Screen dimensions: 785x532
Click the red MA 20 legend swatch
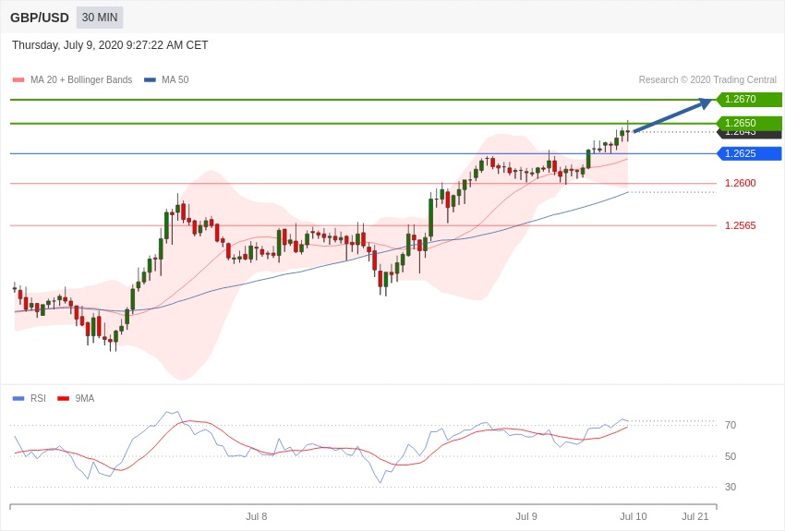coord(18,80)
